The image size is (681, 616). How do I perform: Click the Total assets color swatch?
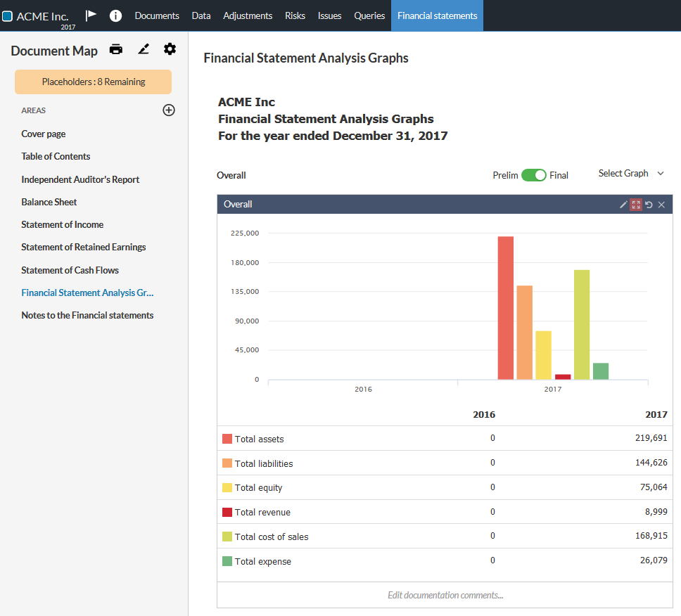point(227,439)
